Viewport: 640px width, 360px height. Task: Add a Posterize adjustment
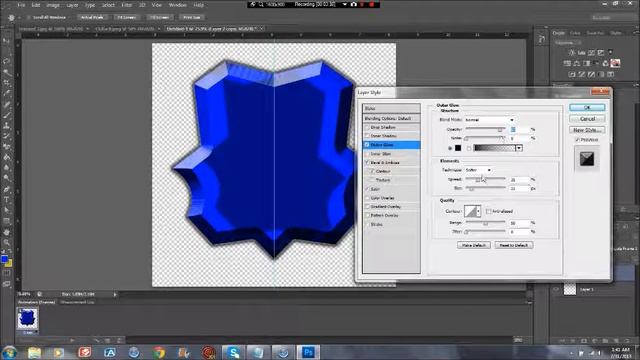(x=582, y=74)
